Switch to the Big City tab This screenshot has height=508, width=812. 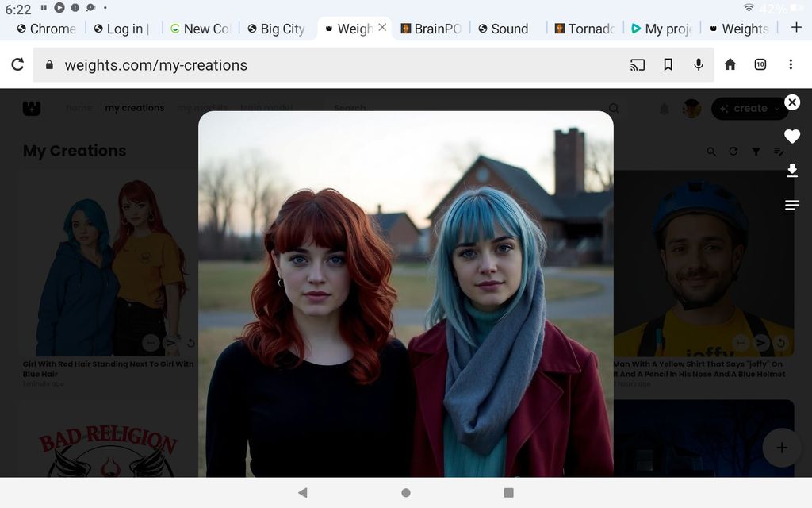[277, 29]
